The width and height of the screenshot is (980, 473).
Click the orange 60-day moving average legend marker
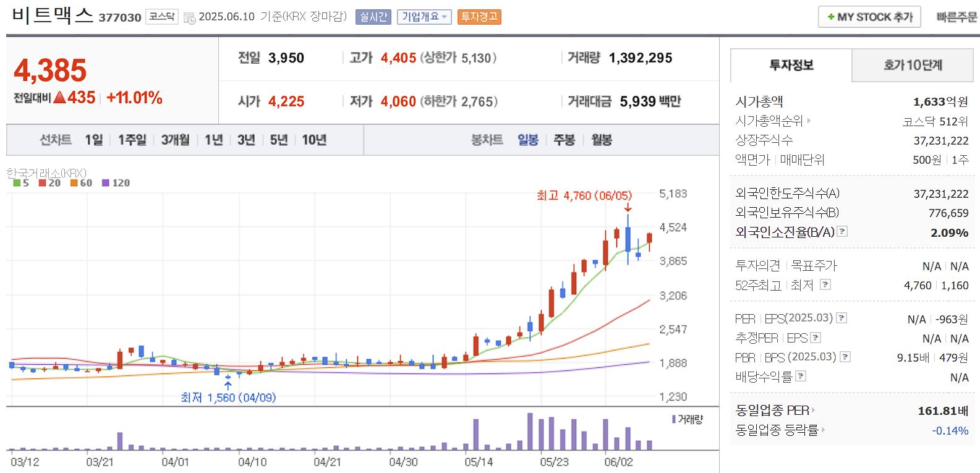(74, 183)
